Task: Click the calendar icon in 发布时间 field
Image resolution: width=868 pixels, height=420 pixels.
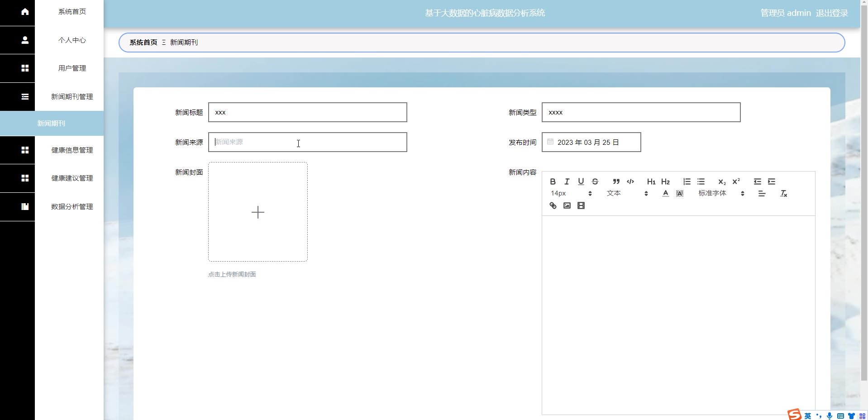Action: click(550, 142)
